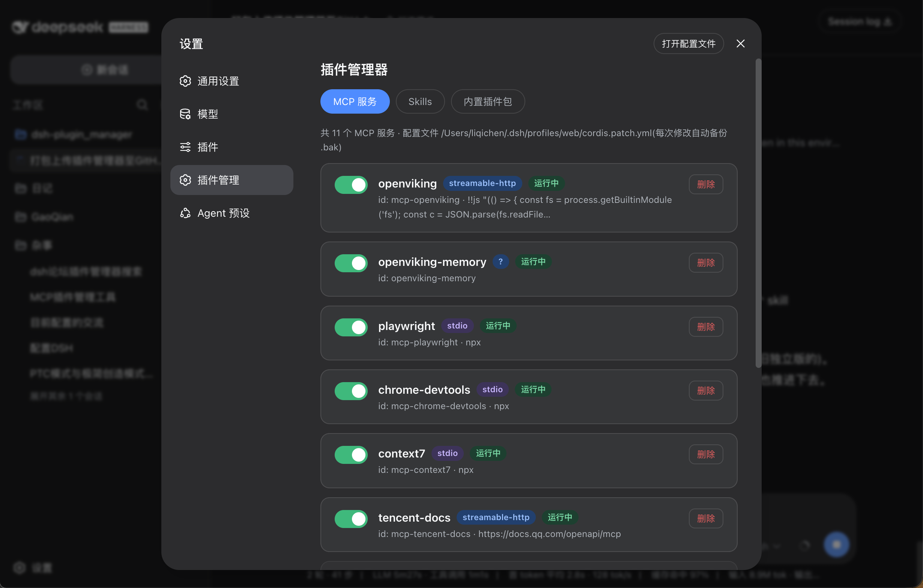Image resolution: width=923 pixels, height=588 pixels.
Task: Click the tencent-docs URL docs.qq.com/openapi/mcp
Action: (549, 534)
